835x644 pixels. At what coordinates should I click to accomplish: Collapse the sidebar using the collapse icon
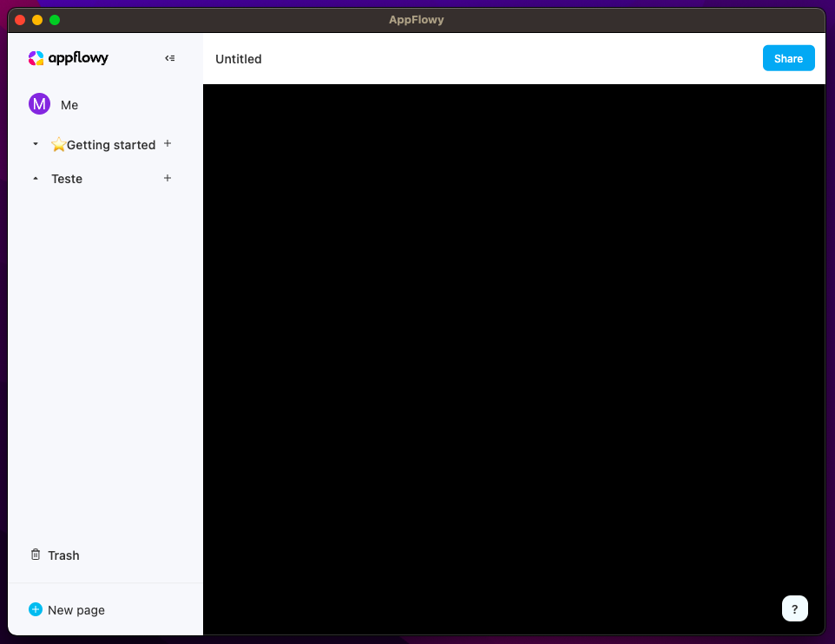[x=170, y=58]
